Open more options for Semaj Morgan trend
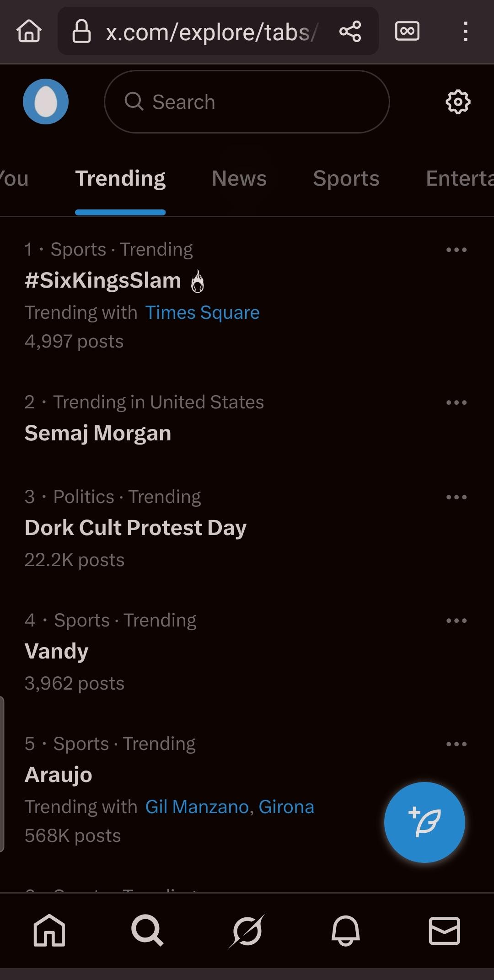The image size is (494, 980). (456, 402)
